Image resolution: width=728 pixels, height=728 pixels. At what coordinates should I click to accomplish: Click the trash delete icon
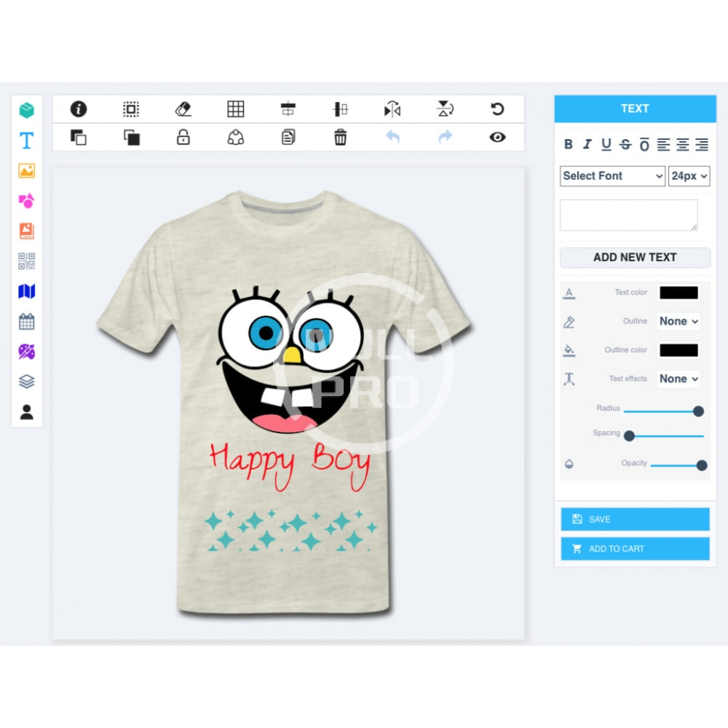341,137
